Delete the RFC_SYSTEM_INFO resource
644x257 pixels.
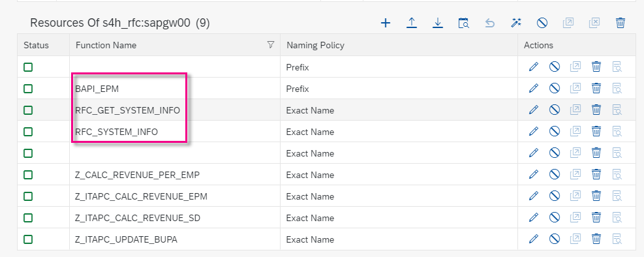[x=596, y=131]
